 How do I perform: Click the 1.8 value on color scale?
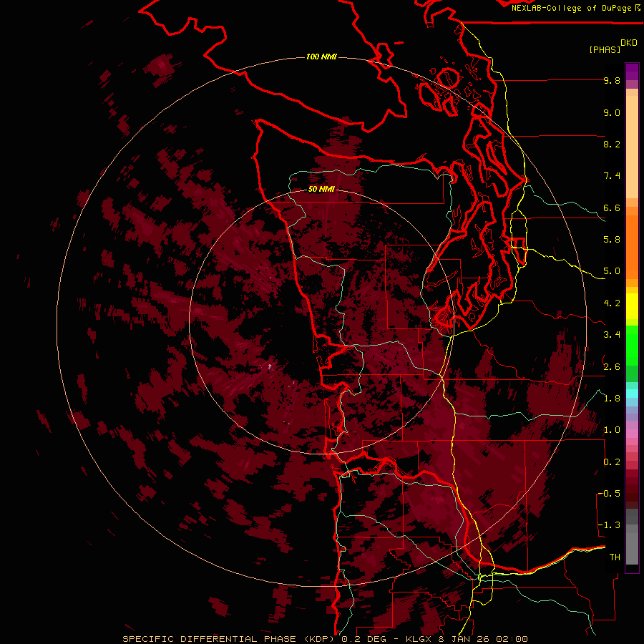[612, 399]
